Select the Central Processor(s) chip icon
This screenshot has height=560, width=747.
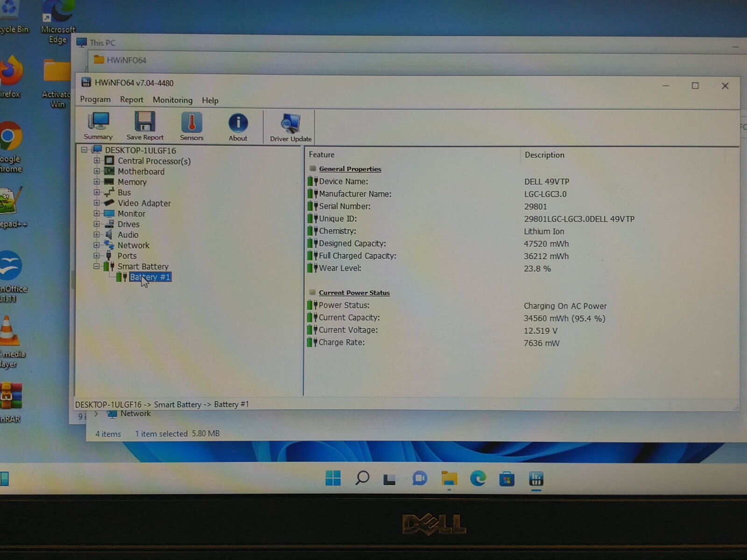[109, 161]
